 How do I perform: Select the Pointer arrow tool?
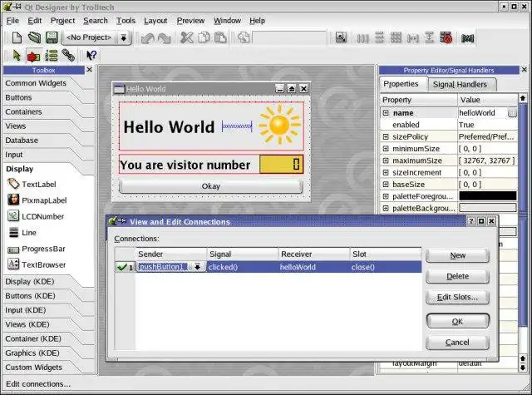pos(17,56)
